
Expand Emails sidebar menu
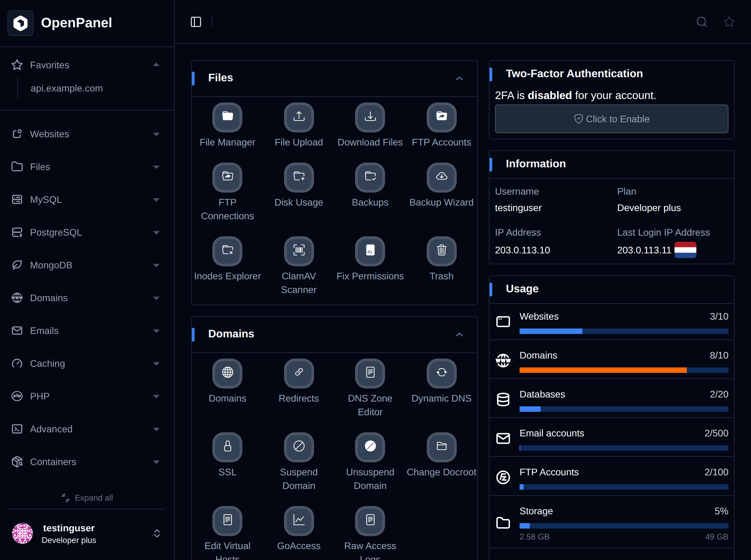click(x=85, y=331)
